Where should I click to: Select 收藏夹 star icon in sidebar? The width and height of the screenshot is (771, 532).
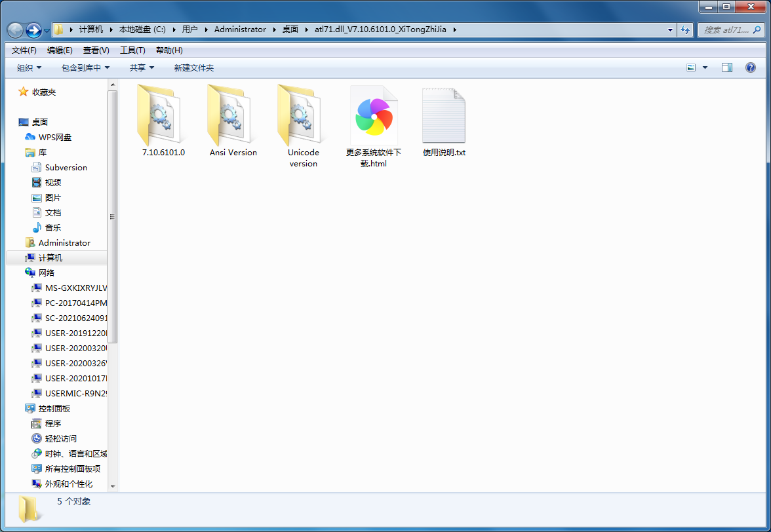(22, 92)
